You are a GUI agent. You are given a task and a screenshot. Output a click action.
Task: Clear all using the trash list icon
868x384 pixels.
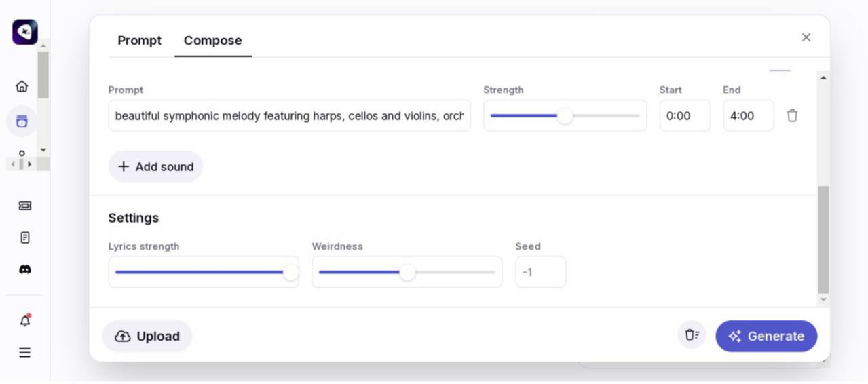click(692, 335)
